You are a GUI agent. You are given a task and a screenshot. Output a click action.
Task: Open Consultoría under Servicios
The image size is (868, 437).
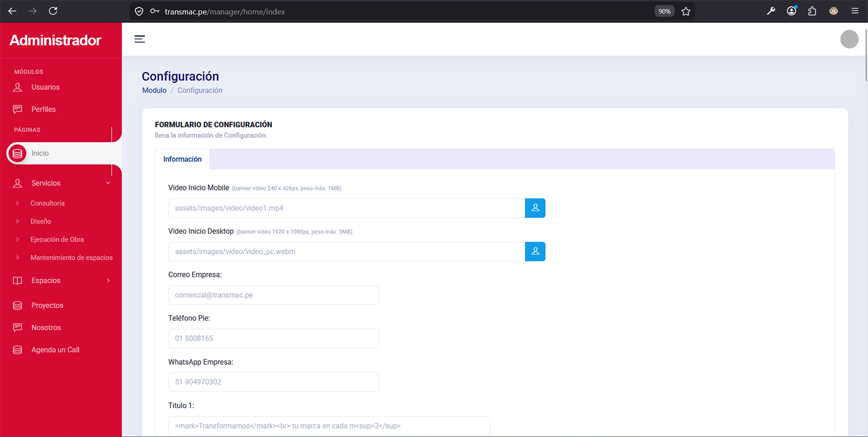point(47,203)
